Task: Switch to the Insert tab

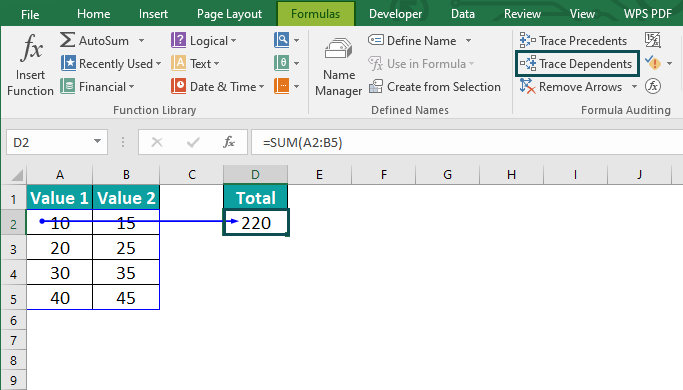Action: click(153, 14)
